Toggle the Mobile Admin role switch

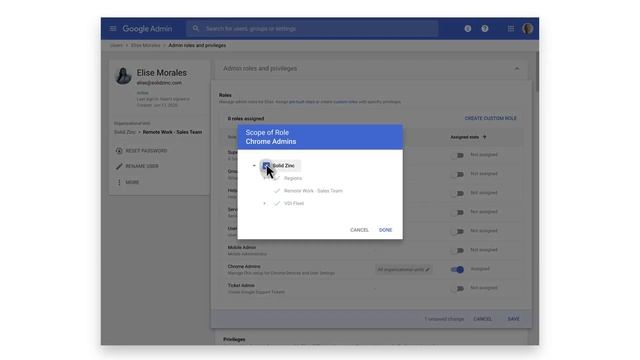click(458, 250)
